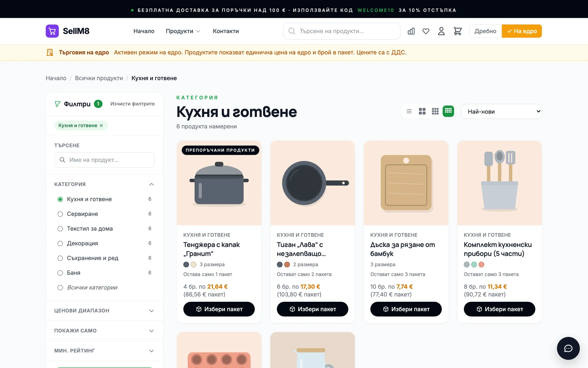The image size is (588, 368).
Task: Open the user account icon
Action: (441, 31)
